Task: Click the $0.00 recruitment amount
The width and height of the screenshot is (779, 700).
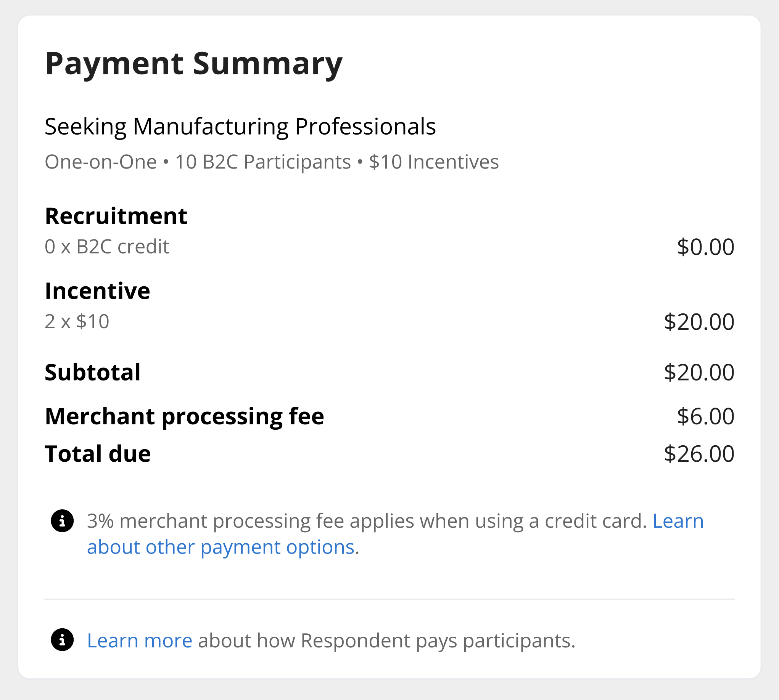Action: pos(705,247)
